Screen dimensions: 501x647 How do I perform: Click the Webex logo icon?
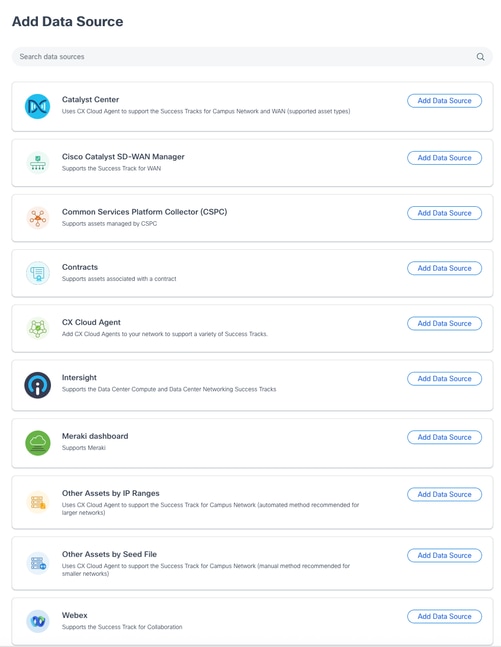pos(38,621)
